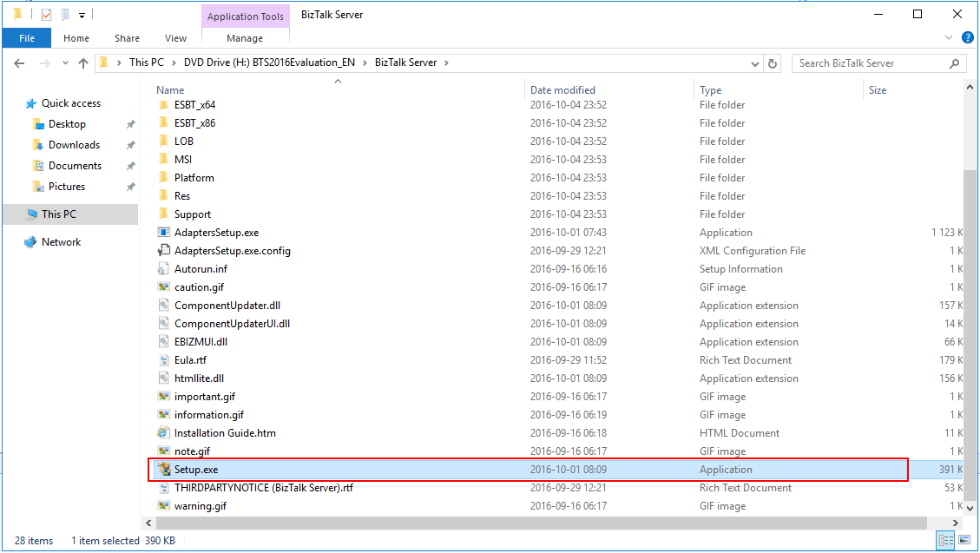Select the Autorun.inf file icon
Image resolution: width=980 pixels, height=553 pixels.
[x=163, y=269]
